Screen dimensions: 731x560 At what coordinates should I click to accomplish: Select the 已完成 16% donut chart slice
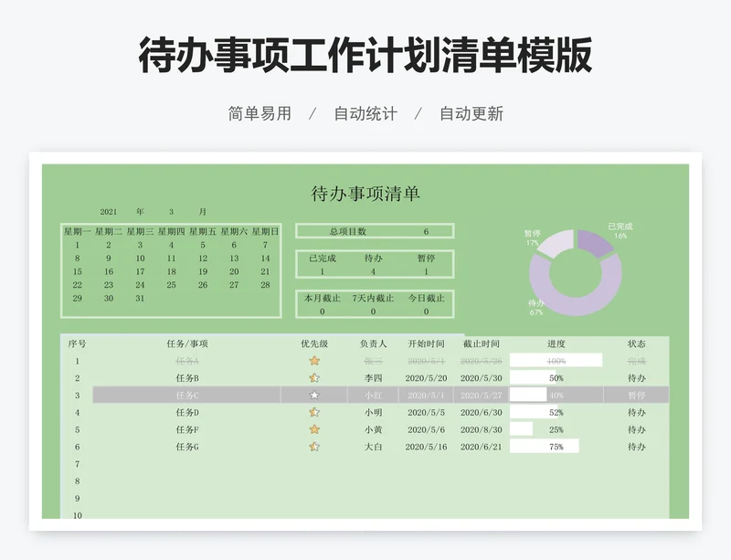[x=595, y=241]
